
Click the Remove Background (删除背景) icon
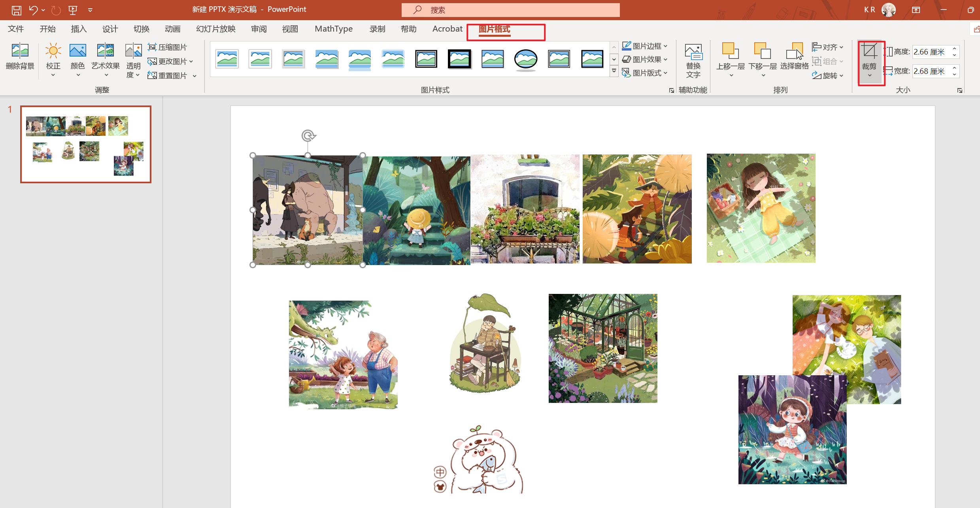[x=20, y=51]
